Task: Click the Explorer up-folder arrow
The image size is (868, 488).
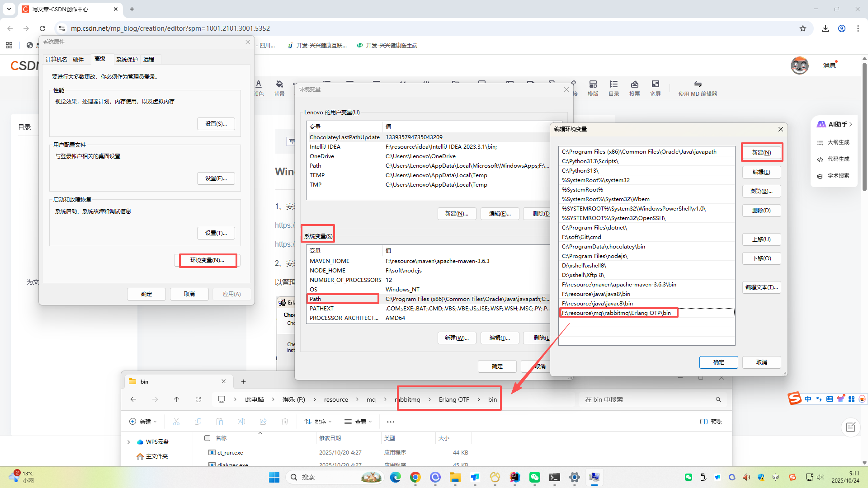Action: 176,399
